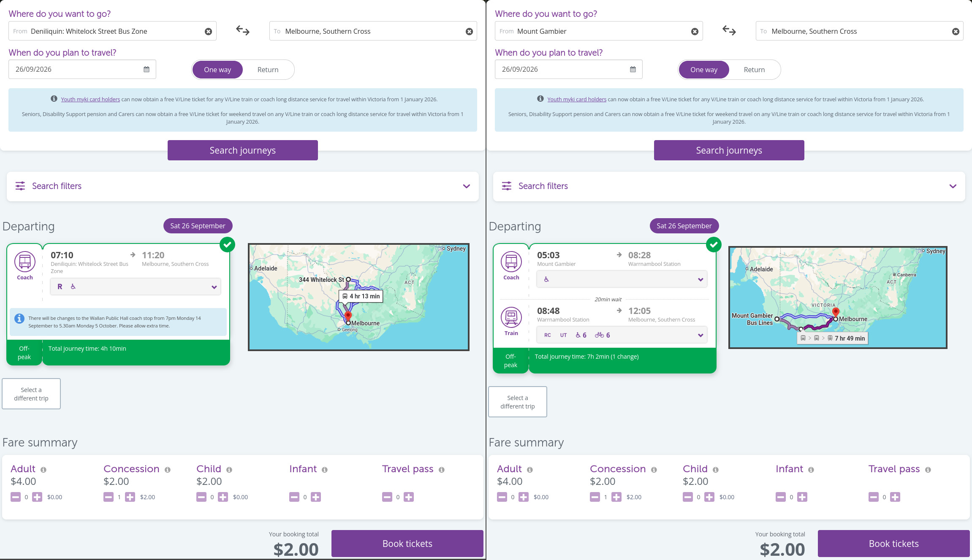Open calendar picker in left date field

click(147, 69)
